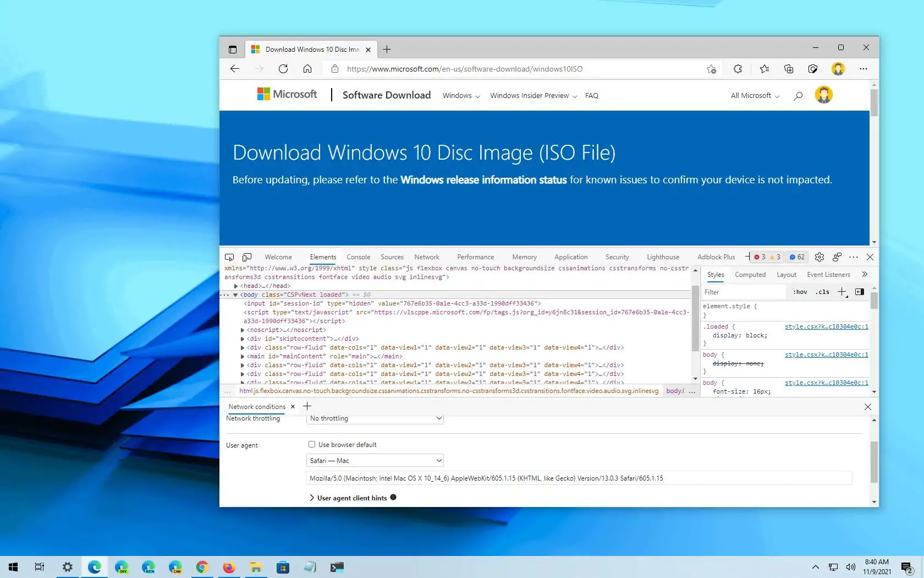The width and height of the screenshot is (924, 578).
Task: Open the Microsoft account avatar on page
Action: 823,95
